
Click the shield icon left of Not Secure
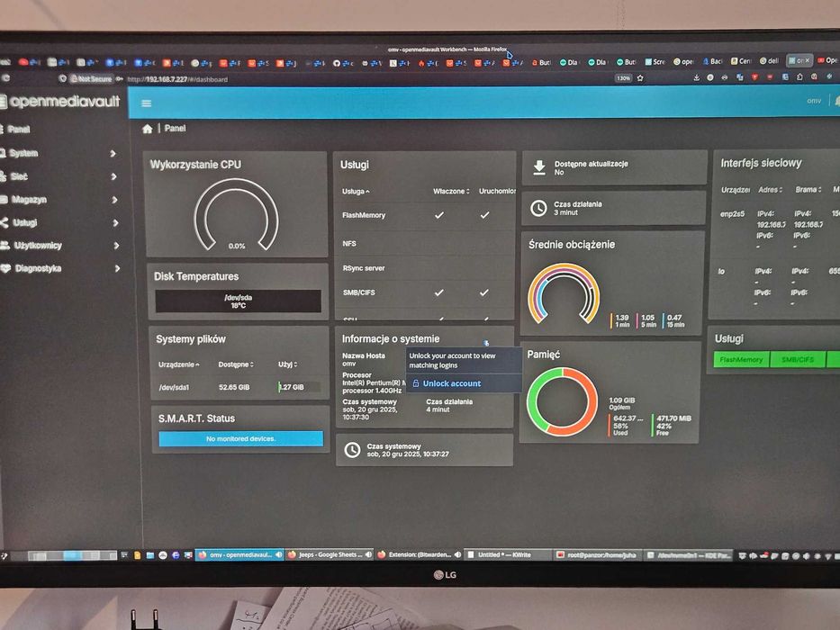62,79
